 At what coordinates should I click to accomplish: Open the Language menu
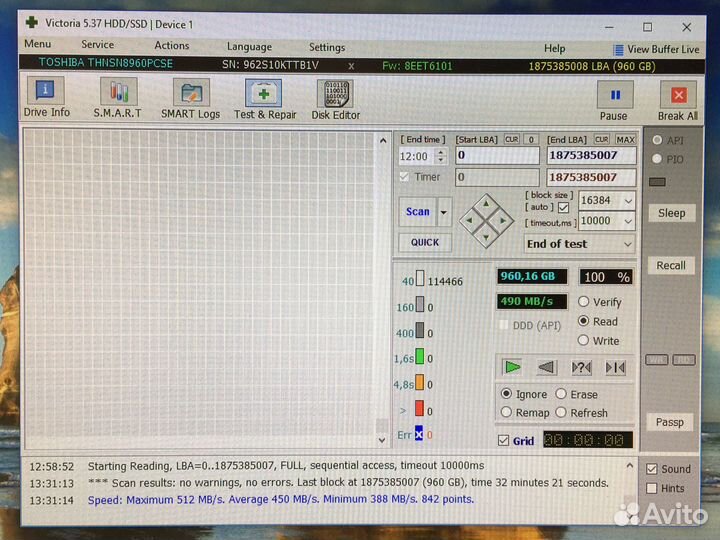click(249, 46)
